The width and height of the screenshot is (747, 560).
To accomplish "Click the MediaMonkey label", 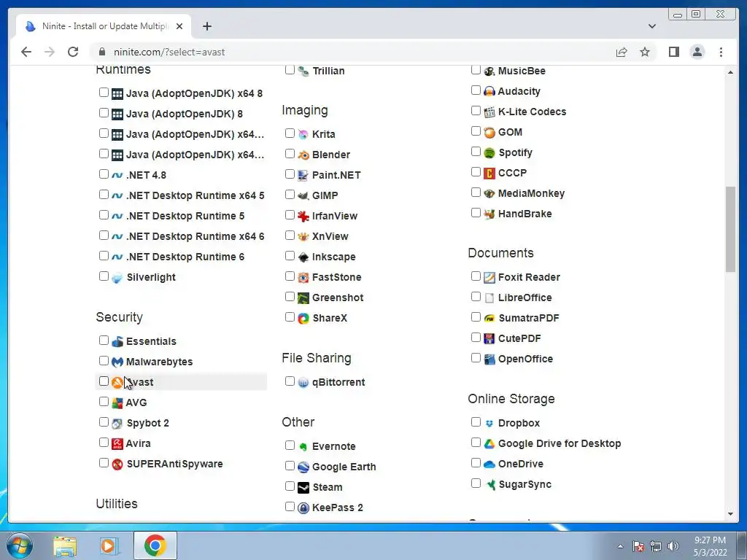I will pyautogui.click(x=531, y=193).
